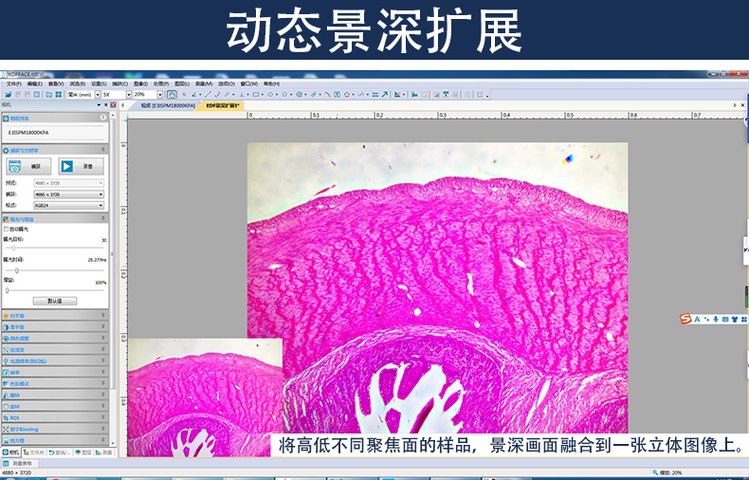
Task: Adjust the 曝光时间 exposure time slider
Action: (18, 270)
